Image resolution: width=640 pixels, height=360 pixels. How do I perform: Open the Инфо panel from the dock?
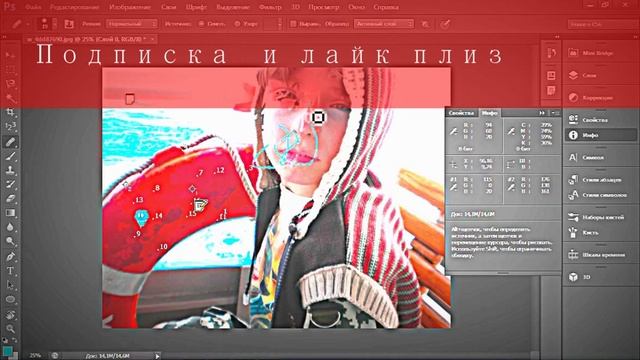(601, 135)
